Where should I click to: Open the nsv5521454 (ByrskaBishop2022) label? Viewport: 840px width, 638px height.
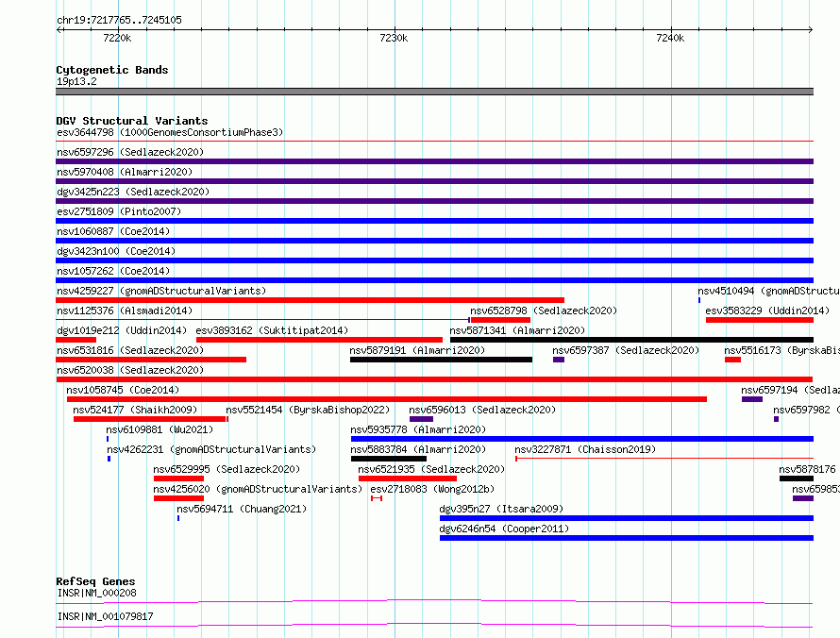point(308,410)
